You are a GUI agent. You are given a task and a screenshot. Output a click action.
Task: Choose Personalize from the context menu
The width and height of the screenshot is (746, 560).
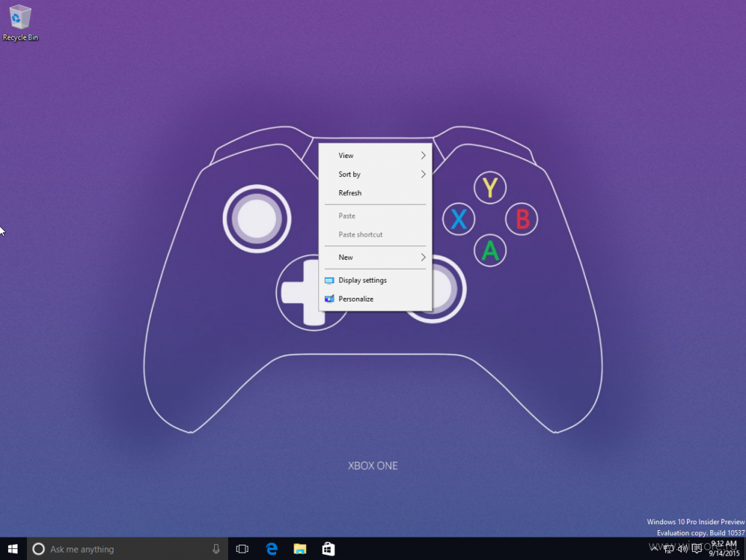[375, 299]
